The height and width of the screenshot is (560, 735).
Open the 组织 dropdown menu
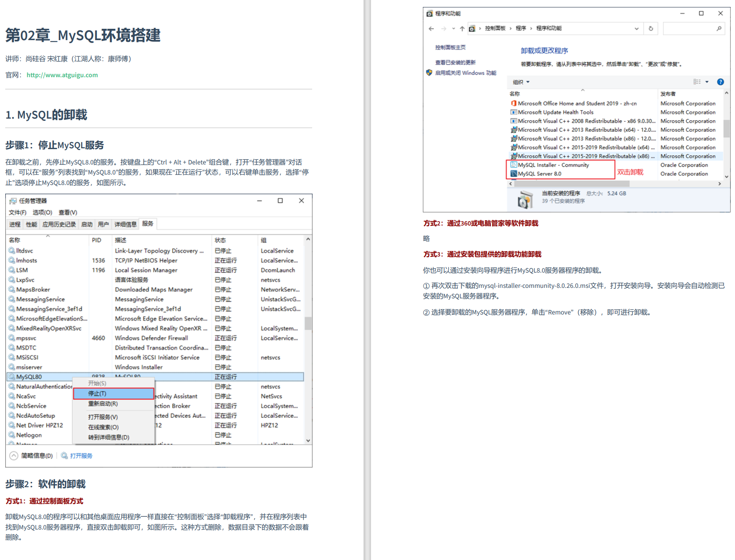pos(521,82)
